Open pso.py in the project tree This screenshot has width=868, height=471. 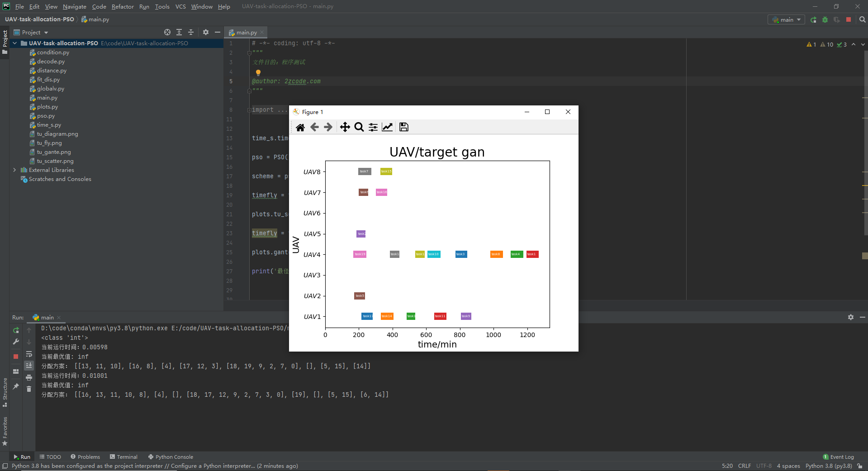(46, 116)
